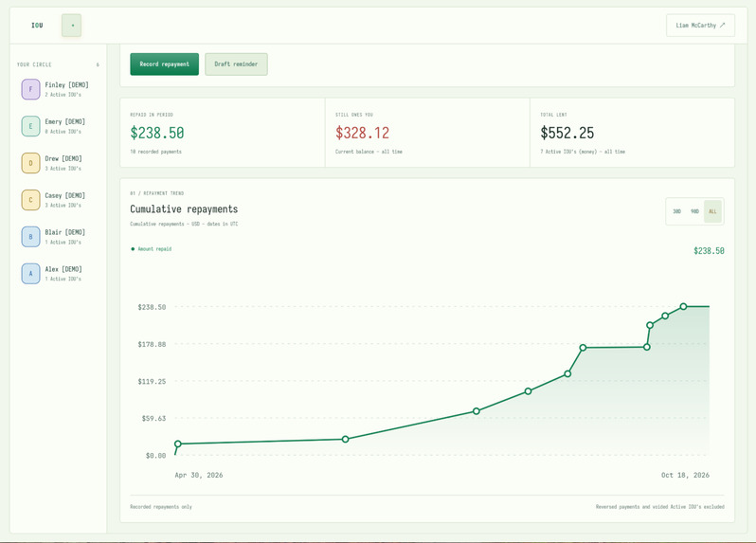Image resolution: width=756 pixels, height=543 pixels.
Task: Click the Total lent $552.25 value
Action: point(567,133)
